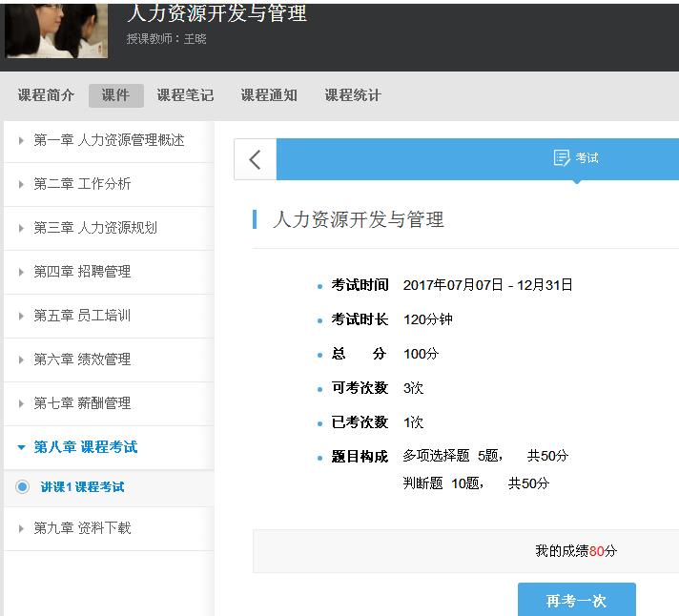Open 第四章 招聘管理 chapter
Viewport: 679px width, 616px height.
pyautogui.click(x=82, y=272)
